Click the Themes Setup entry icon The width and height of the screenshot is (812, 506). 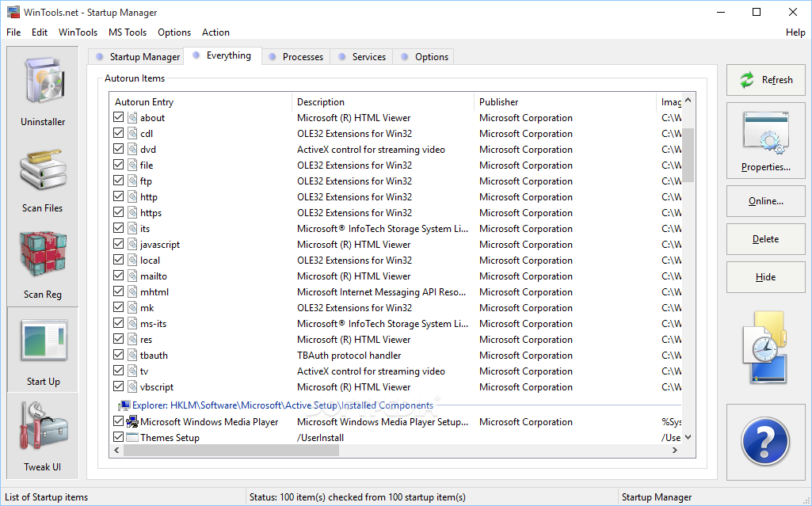(132, 438)
